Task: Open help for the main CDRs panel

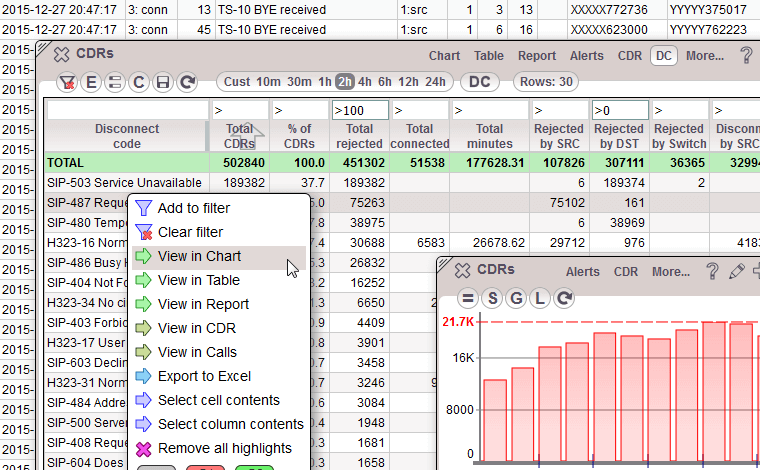Action: tap(746, 56)
